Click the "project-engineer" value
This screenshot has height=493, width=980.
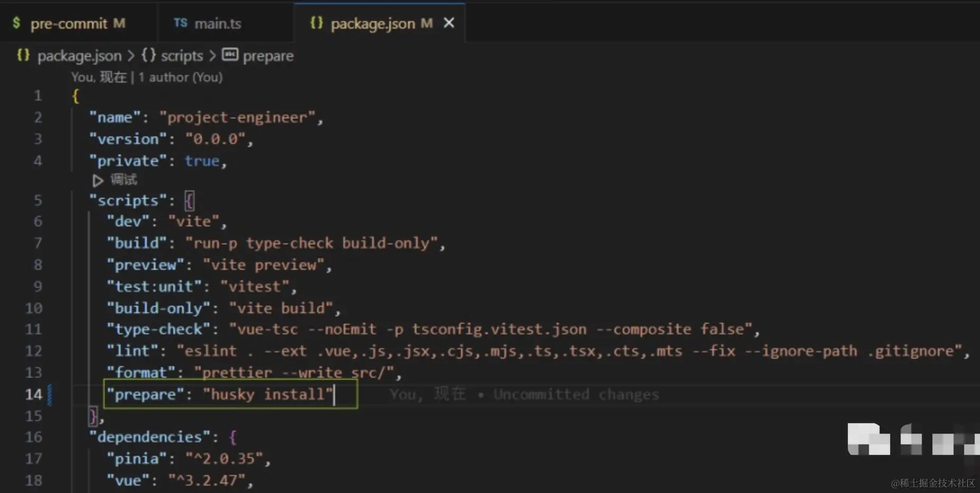(x=237, y=117)
